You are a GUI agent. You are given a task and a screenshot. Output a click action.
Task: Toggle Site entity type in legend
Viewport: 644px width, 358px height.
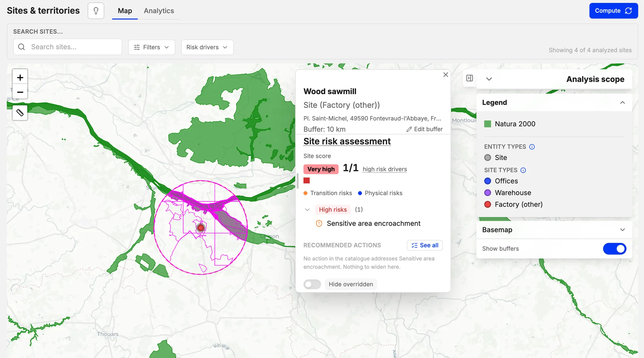[496, 158]
